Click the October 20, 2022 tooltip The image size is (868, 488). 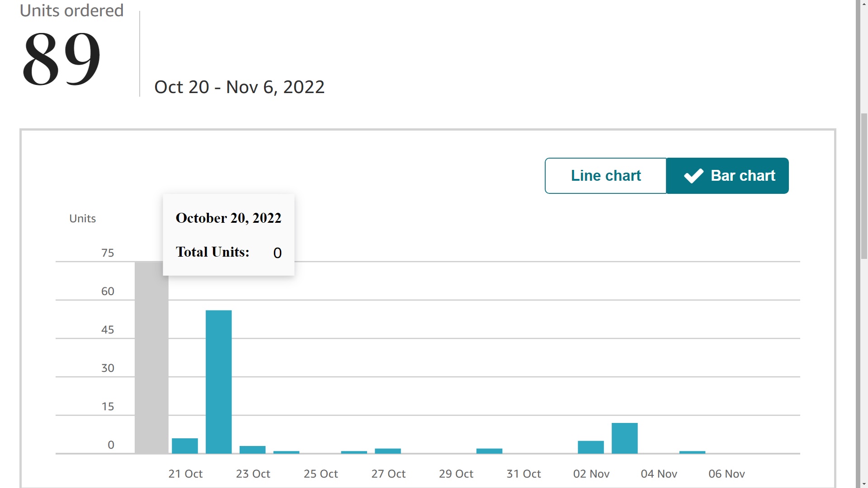(229, 235)
